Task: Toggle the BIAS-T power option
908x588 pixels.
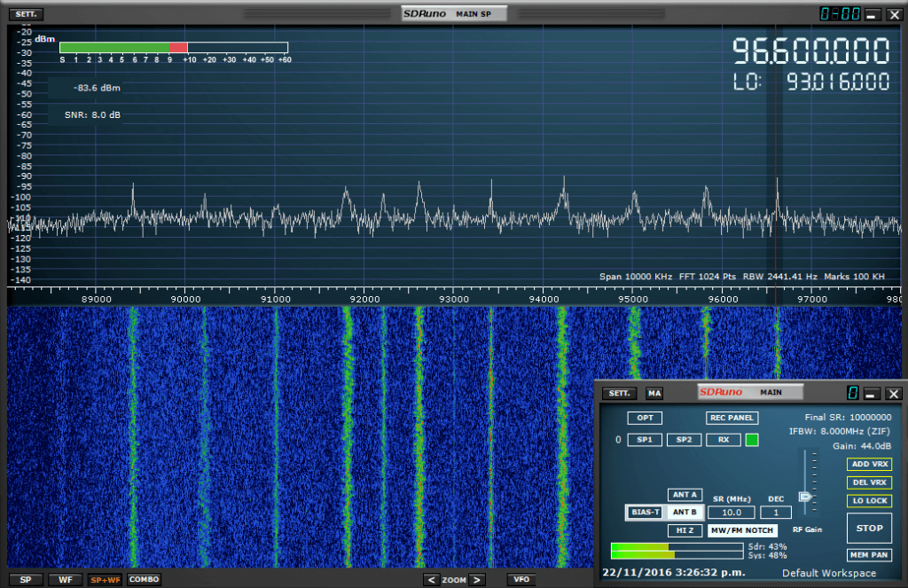Action: (x=644, y=512)
